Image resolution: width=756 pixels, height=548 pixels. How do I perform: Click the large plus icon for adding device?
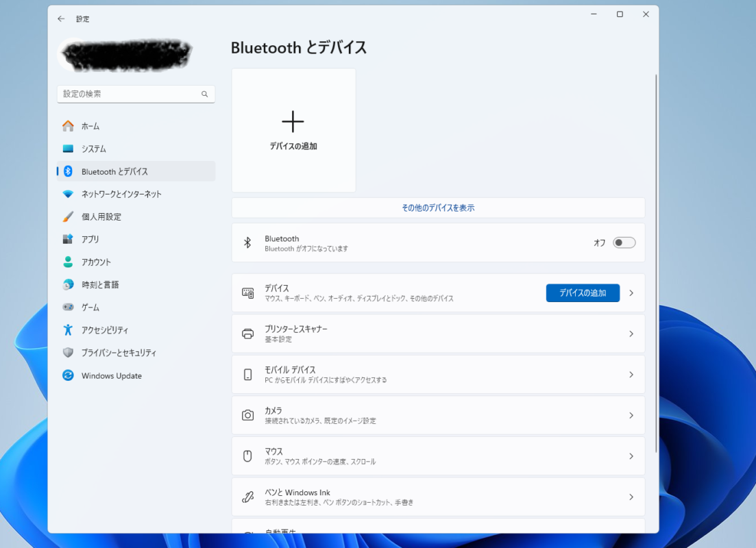pos(293,121)
